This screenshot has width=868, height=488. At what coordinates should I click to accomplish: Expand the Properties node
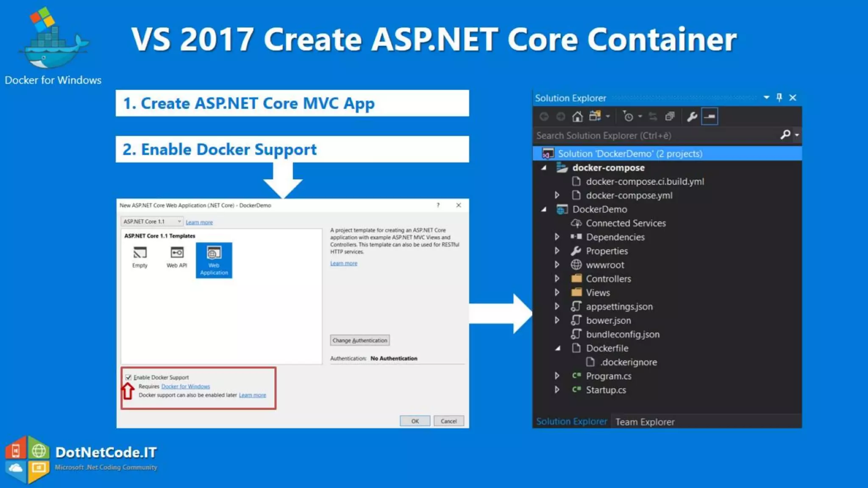pos(557,251)
